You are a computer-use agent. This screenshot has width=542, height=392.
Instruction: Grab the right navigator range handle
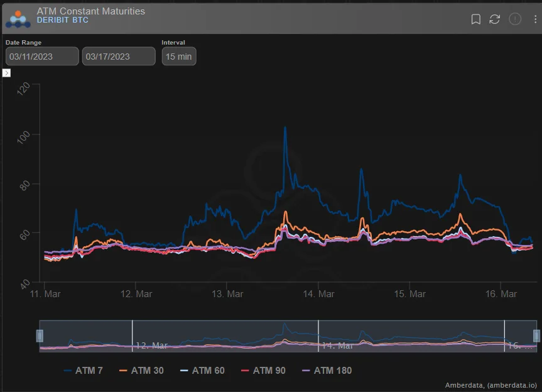[536, 335]
